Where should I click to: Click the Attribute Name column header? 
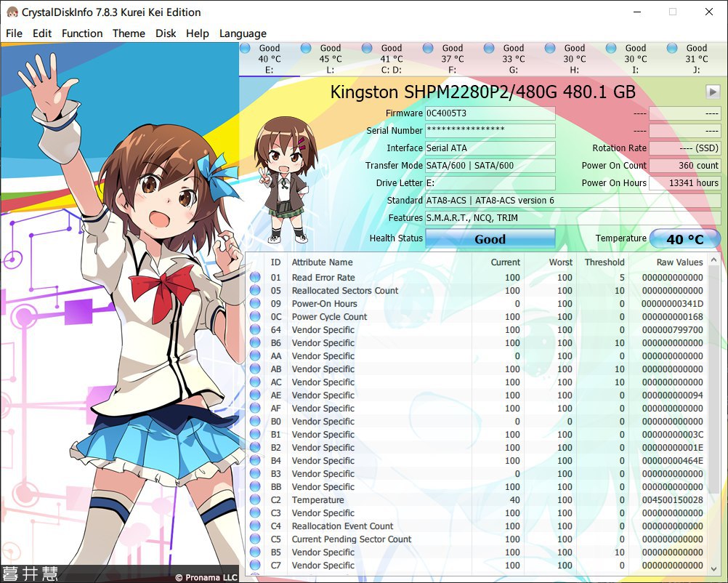click(x=379, y=262)
